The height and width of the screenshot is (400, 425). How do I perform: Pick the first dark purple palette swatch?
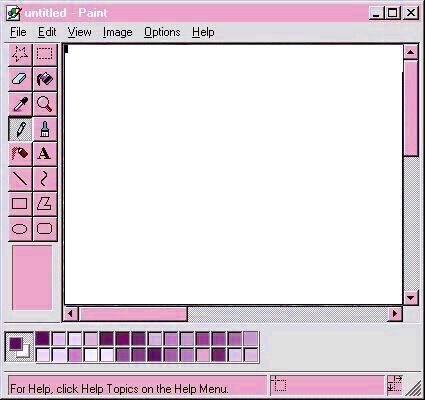point(42,339)
